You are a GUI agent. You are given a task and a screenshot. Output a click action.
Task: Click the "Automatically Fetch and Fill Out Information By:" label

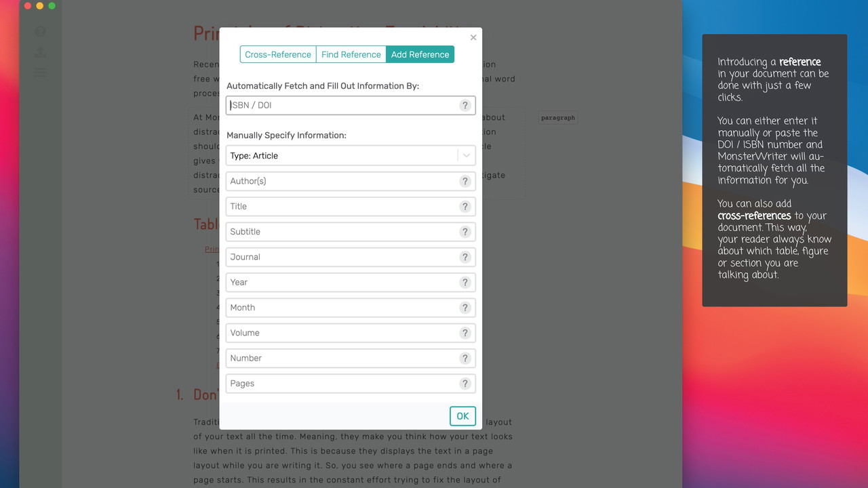[x=323, y=86]
